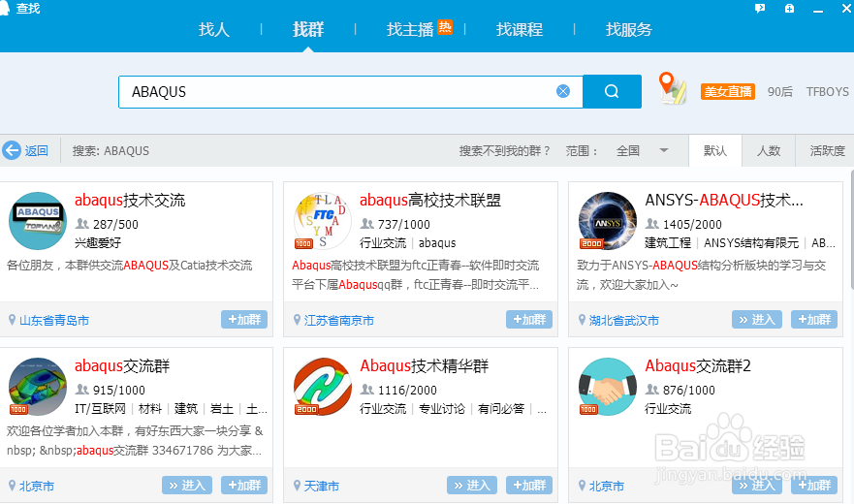Click location pin beside 山东省青岛市
The height and width of the screenshot is (504, 854).
12,320
